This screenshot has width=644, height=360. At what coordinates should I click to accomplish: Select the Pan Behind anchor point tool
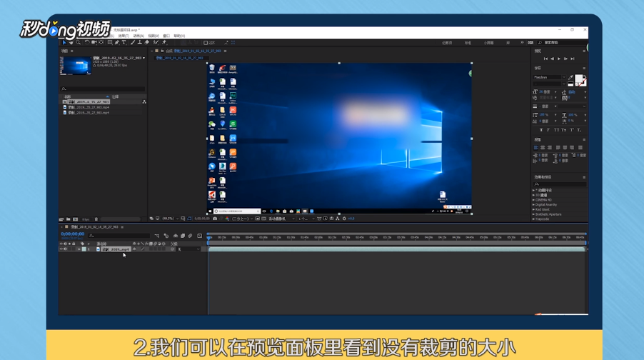point(101,42)
